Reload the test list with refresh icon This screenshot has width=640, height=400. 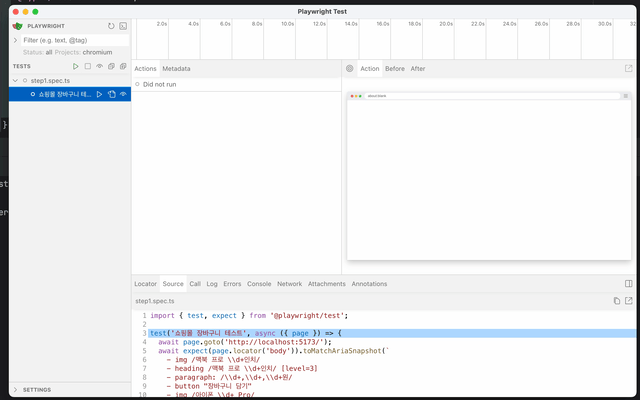click(111, 26)
